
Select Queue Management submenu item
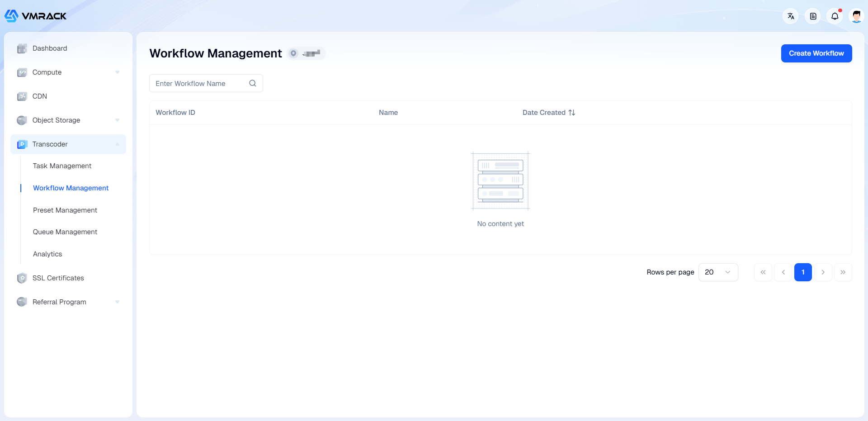pyautogui.click(x=65, y=232)
